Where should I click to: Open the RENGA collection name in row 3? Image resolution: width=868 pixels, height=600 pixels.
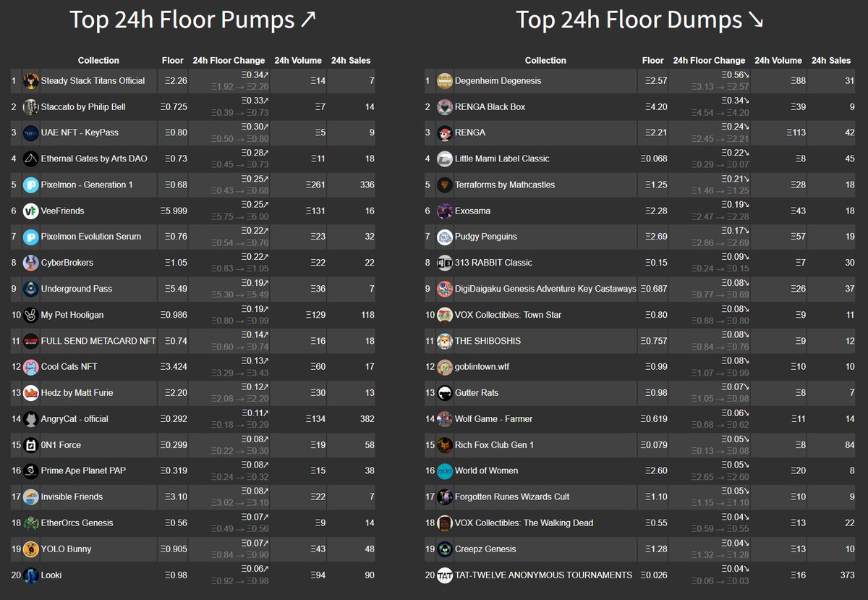click(x=470, y=133)
